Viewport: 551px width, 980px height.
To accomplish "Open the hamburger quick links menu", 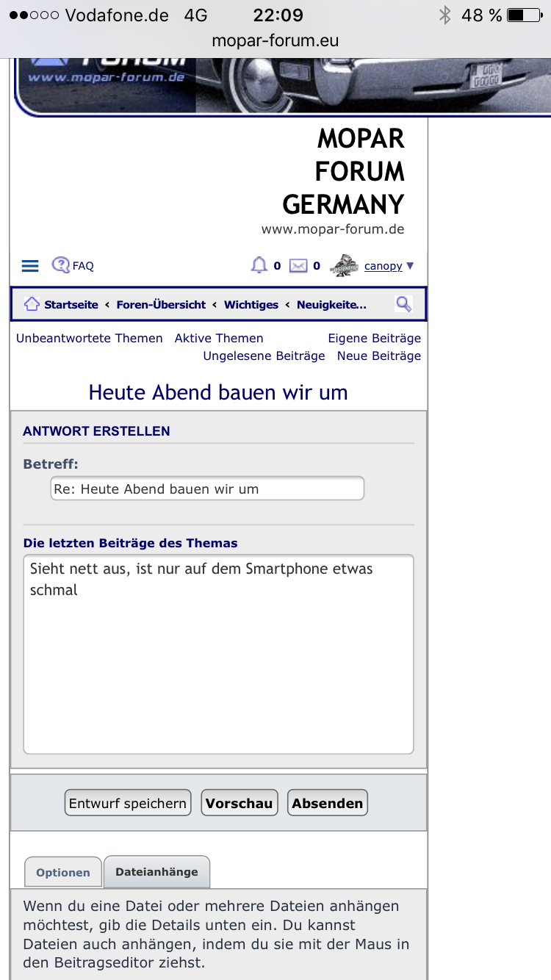I will [x=30, y=266].
